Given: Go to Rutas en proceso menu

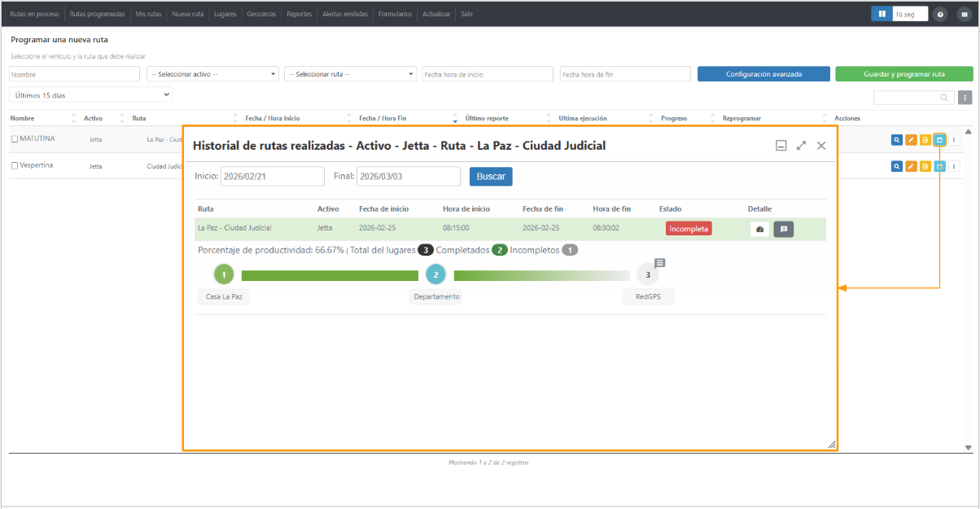Looking at the screenshot, I should click(x=34, y=14).
